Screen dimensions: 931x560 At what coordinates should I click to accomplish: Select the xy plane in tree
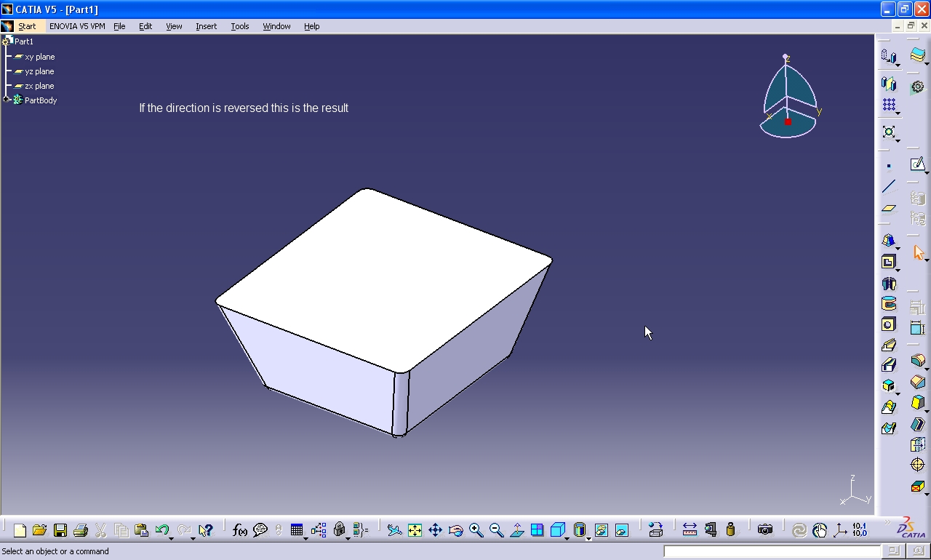39,57
